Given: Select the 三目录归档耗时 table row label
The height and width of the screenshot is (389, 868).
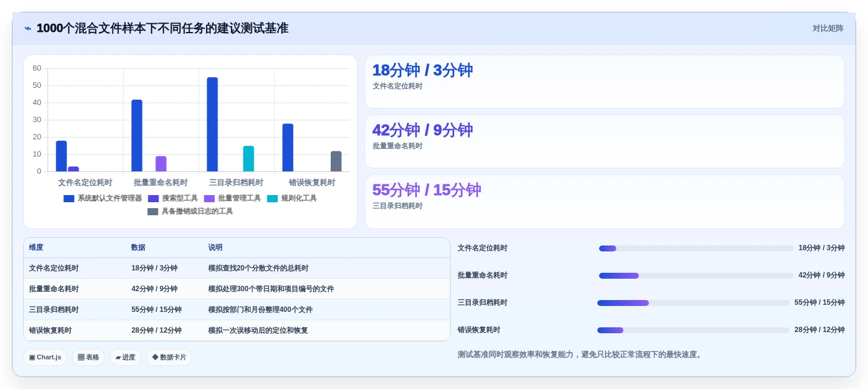Looking at the screenshot, I should coord(54,310).
